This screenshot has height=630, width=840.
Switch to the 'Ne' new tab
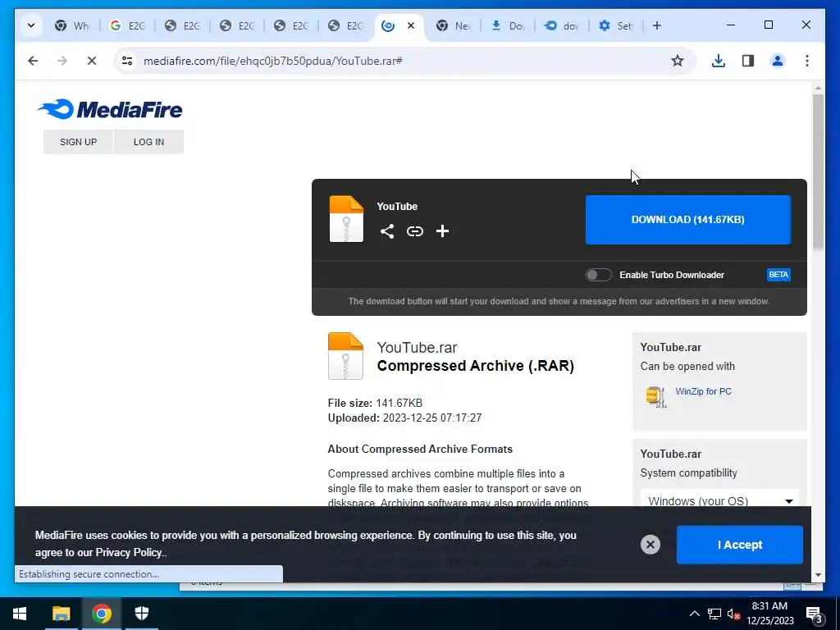[453, 25]
